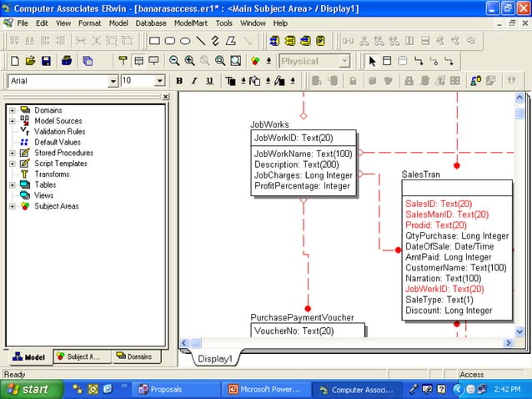
Task: Open the Model menu
Action: coord(118,23)
